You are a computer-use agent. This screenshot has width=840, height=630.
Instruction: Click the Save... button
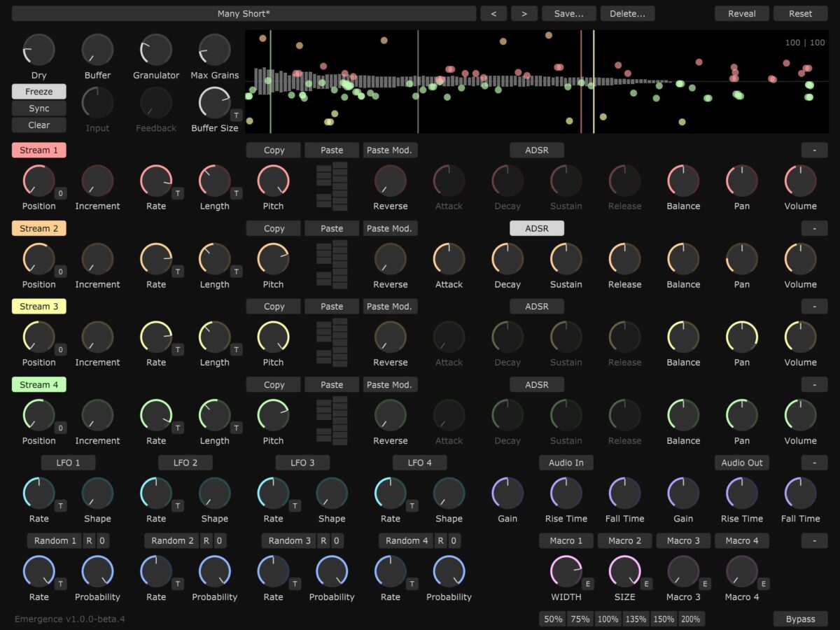tap(568, 13)
